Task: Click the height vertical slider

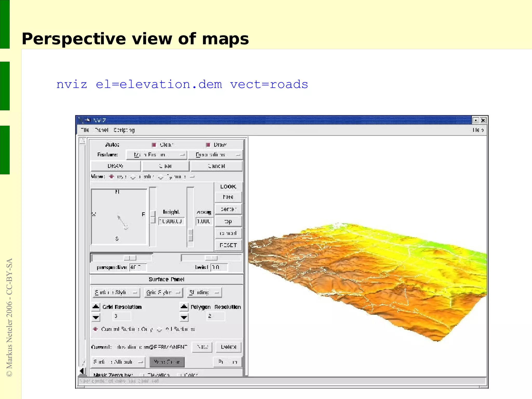Action: click(x=153, y=217)
